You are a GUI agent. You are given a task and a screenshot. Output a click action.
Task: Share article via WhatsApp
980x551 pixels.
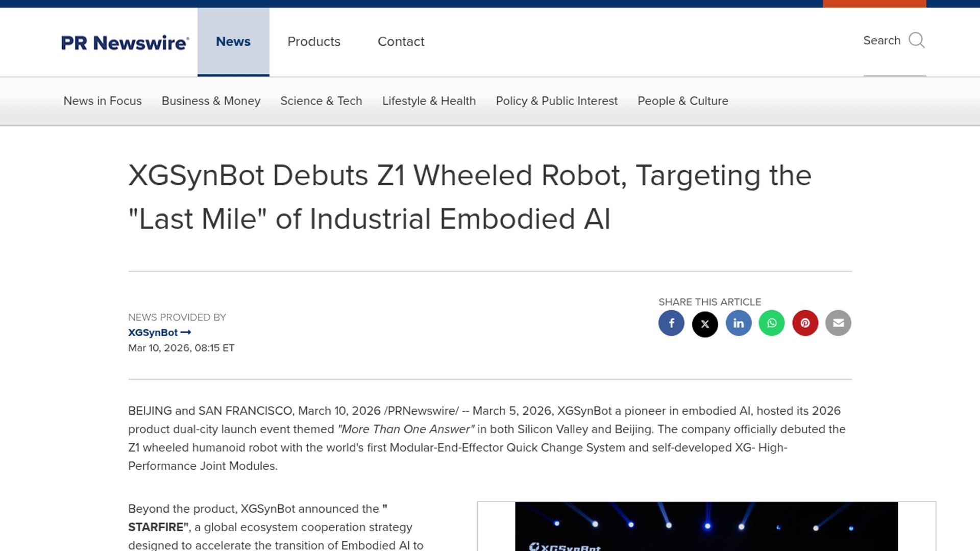(x=772, y=323)
